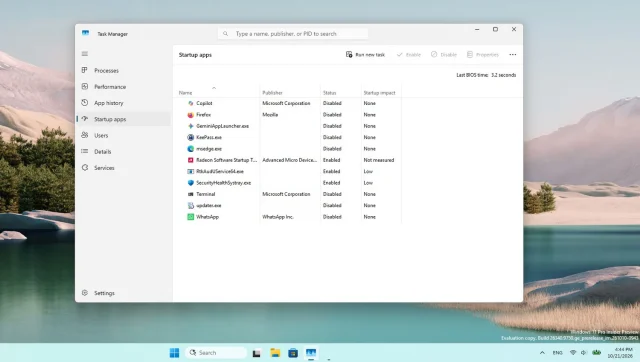
Task: Show hidden system tray icons
Action: (x=542, y=353)
